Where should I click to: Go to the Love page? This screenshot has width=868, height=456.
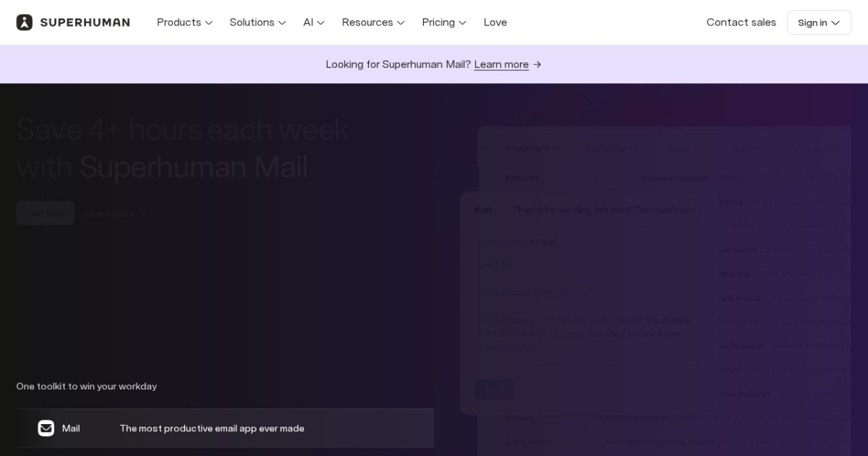(x=495, y=22)
